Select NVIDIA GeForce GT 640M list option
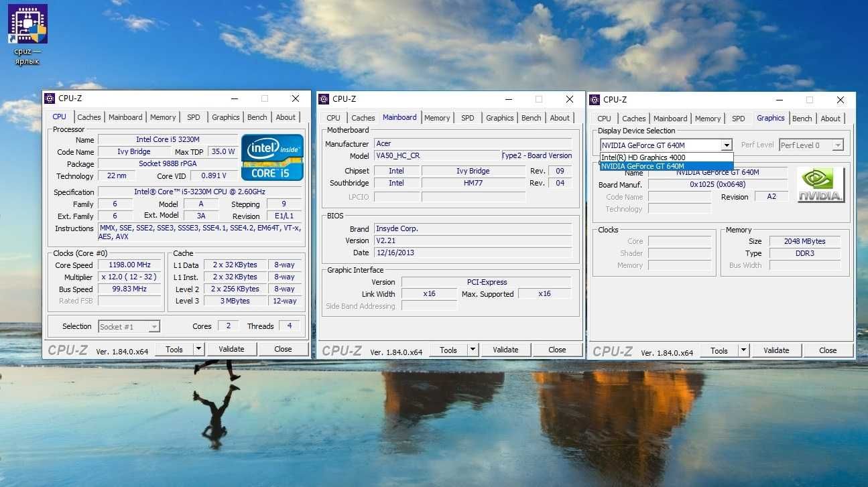 pyautogui.click(x=666, y=166)
